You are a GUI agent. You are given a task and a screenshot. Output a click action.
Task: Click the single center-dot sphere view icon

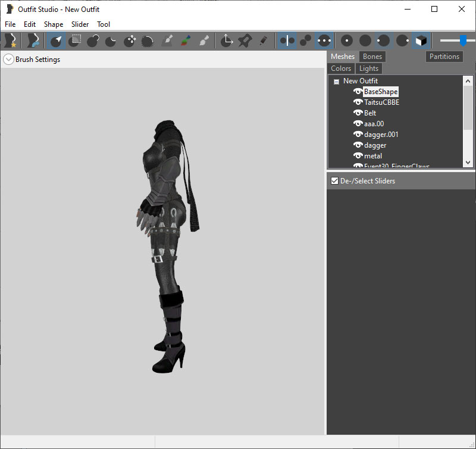[x=347, y=40]
